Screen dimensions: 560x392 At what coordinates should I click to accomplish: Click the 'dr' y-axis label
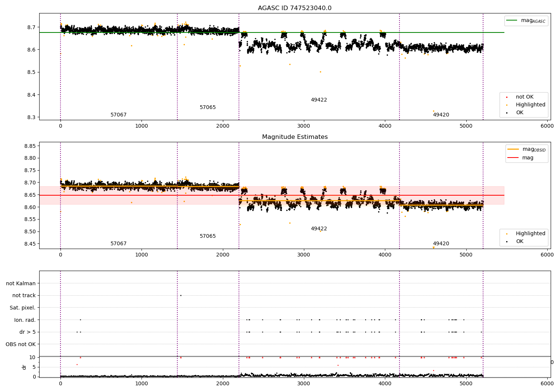click(x=24, y=367)
